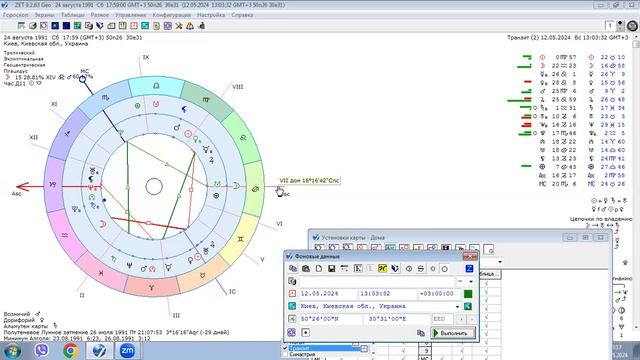Click the green grid toolbar icon
640x360 pixels.
(78, 26)
